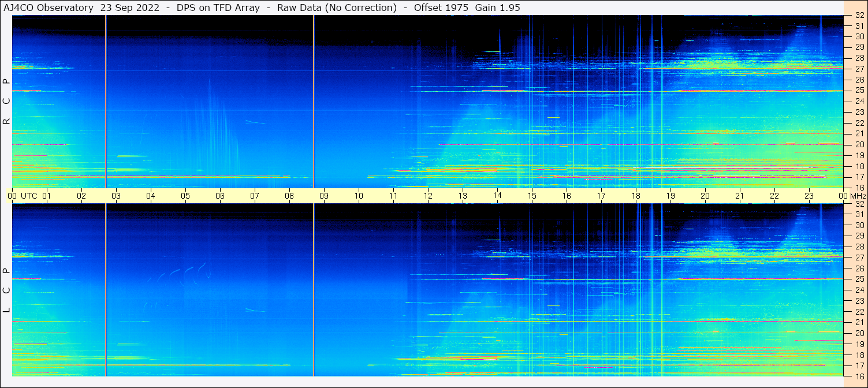Click the AJ4CO Observatory title text
868x388 pixels.
coord(49,8)
